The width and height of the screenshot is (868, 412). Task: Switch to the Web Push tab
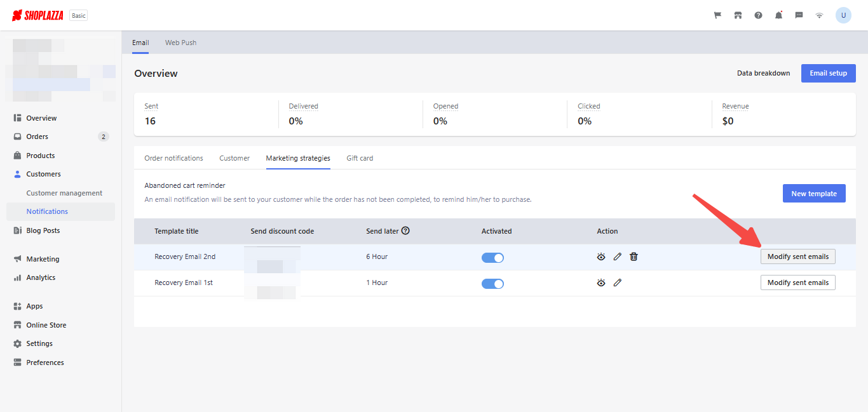[x=181, y=43]
